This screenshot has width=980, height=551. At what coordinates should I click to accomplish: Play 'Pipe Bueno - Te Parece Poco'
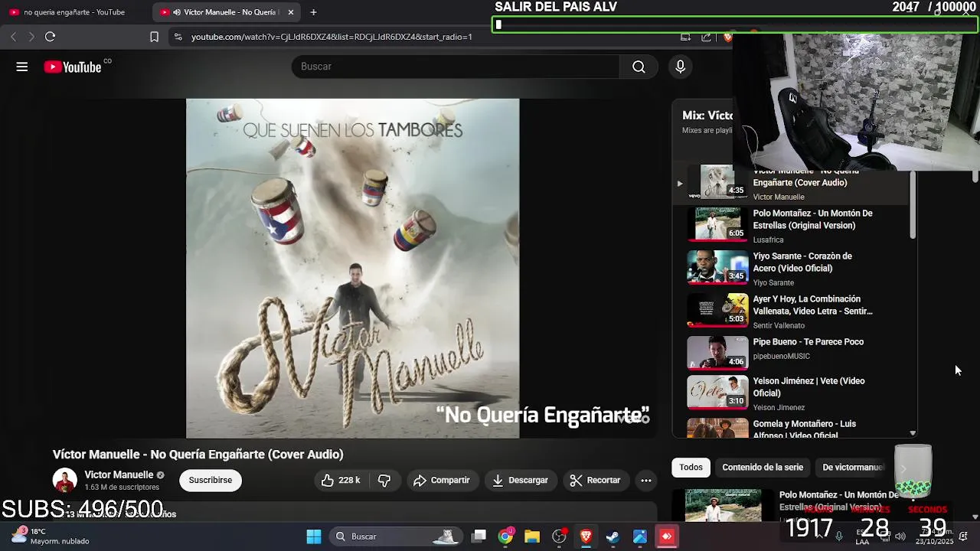point(808,342)
